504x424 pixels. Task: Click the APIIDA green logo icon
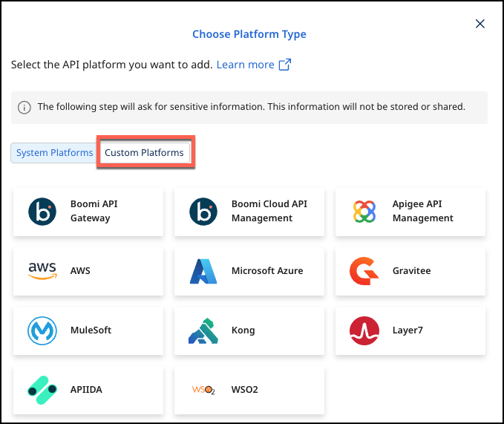[x=42, y=390]
